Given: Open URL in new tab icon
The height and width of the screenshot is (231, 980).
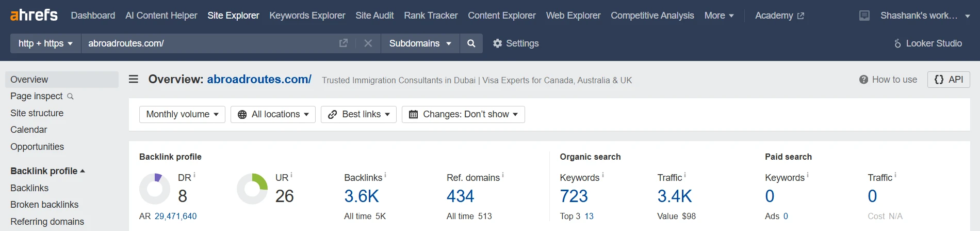Looking at the screenshot, I should (x=344, y=43).
